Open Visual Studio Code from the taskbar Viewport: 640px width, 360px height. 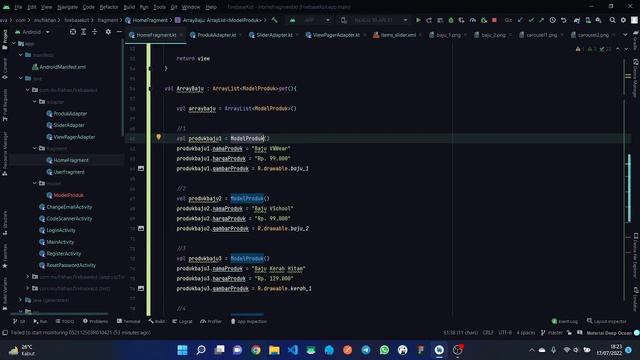pos(293,350)
